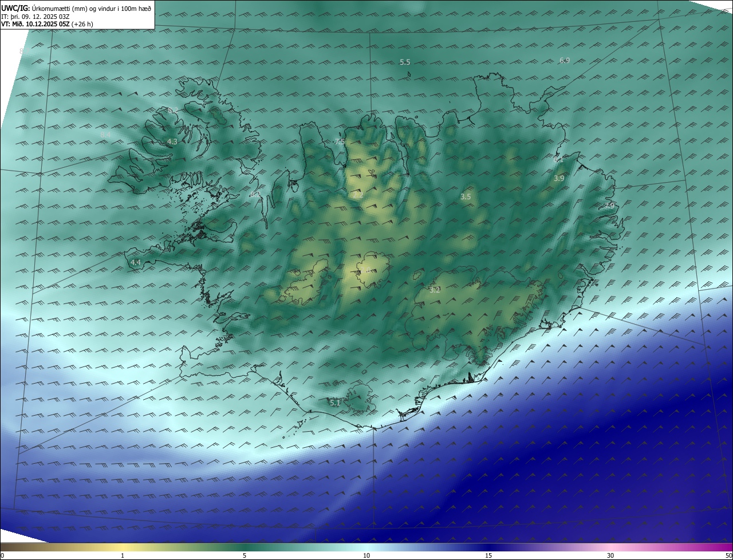Click the 4.3 value in the Westfjords
Image resolution: width=733 pixels, height=560 pixels.
[172, 141]
